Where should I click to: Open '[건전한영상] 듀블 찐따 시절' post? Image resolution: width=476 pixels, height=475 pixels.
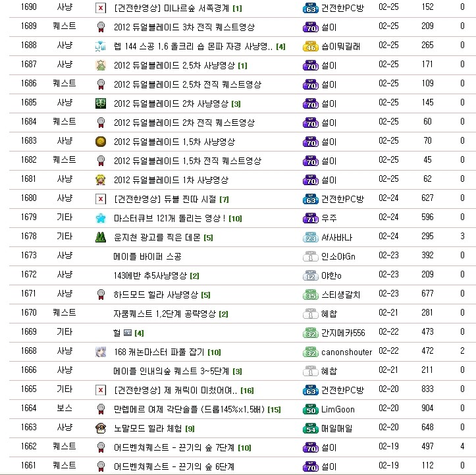tap(165, 199)
